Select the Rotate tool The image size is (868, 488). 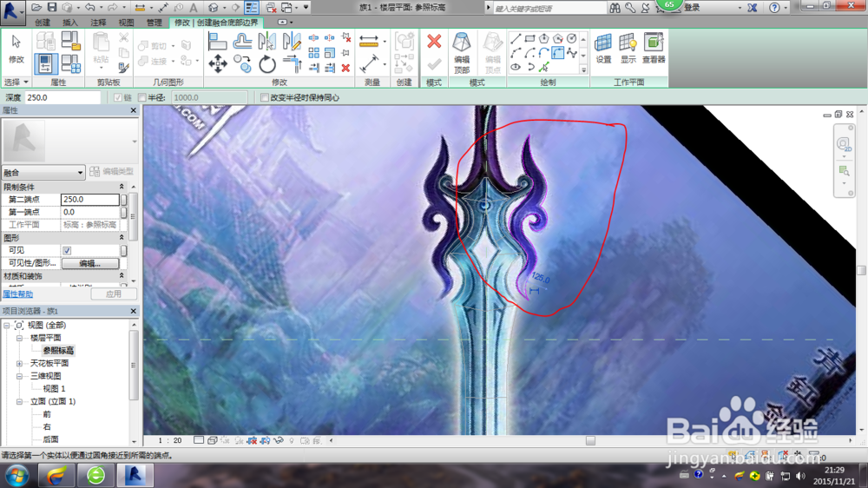[266, 63]
